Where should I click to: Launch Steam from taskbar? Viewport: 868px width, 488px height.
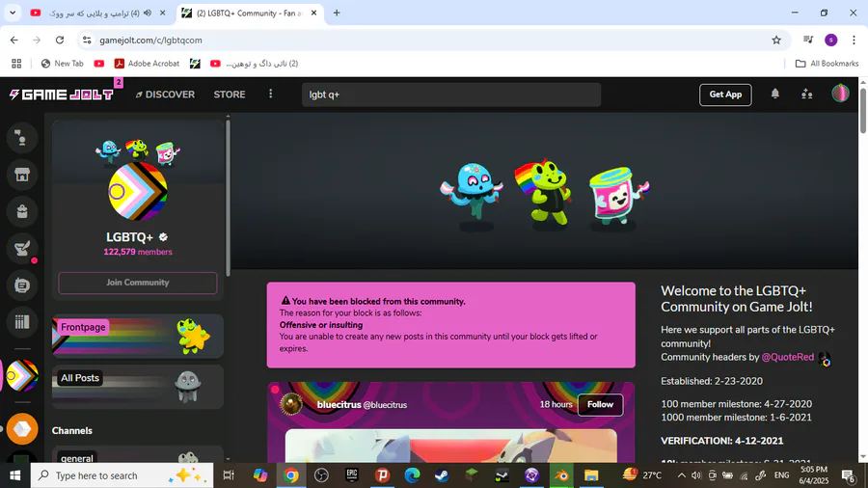[x=442, y=475]
